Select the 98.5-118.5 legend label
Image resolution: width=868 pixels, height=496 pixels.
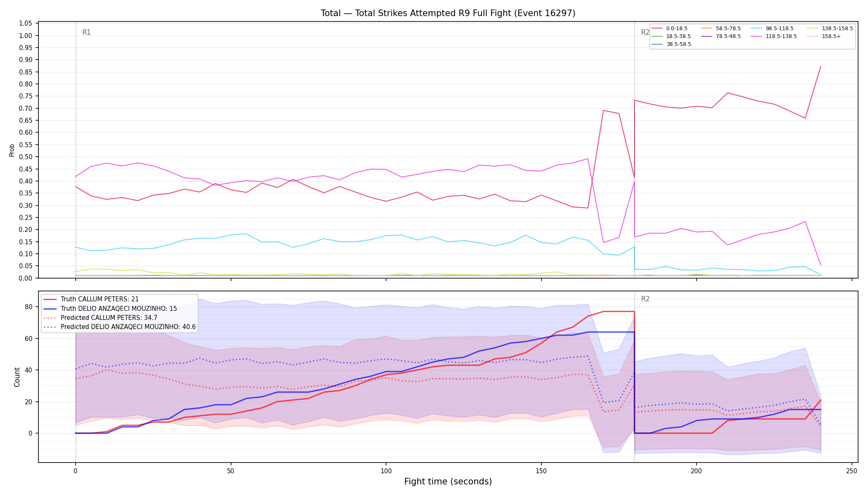click(x=780, y=29)
